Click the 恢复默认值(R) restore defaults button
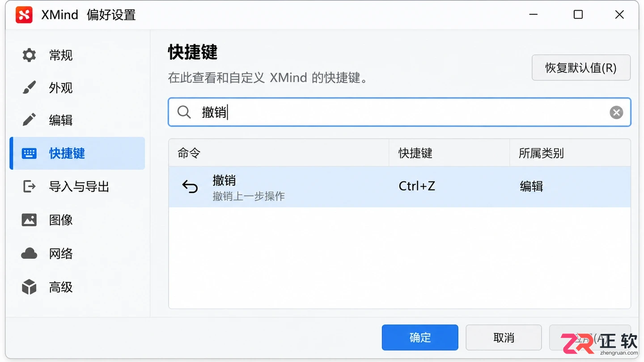This screenshot has width=644, height=362. pyautogui.click(x=581, y=68)
